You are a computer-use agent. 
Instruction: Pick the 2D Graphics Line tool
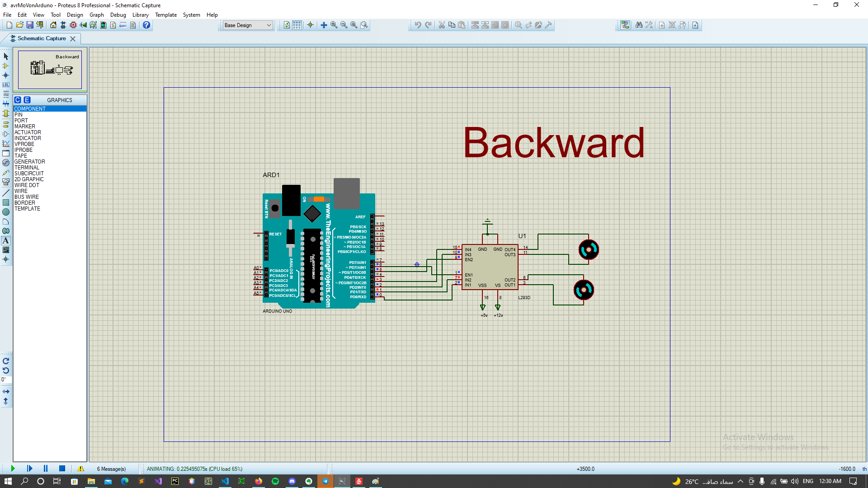[6, 193]
